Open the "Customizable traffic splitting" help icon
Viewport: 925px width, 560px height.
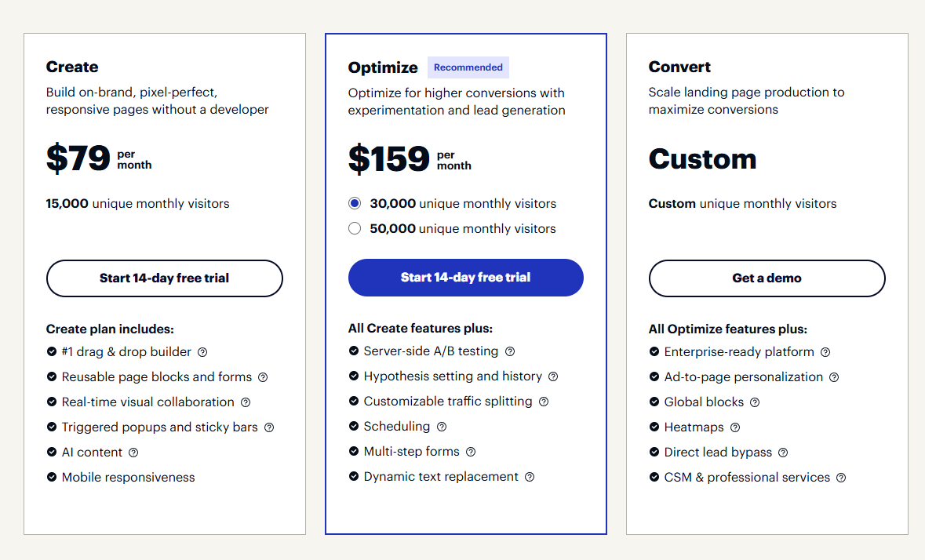(x=544, y=402)
